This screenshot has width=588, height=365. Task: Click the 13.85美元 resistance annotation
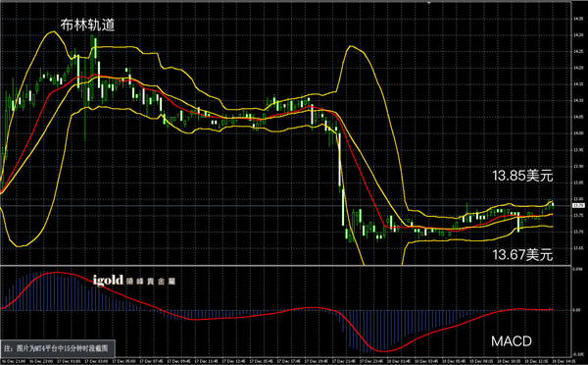pyautogui.click(x=522, y=176)
